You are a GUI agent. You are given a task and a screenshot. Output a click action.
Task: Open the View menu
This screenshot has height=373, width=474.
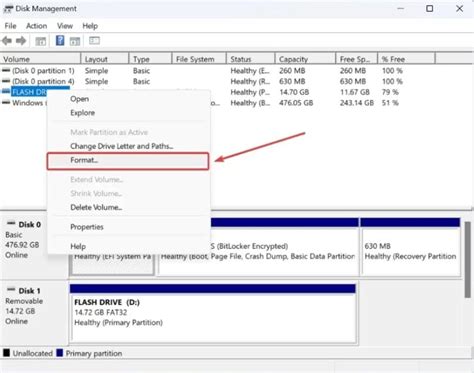[x=65, y=26]
